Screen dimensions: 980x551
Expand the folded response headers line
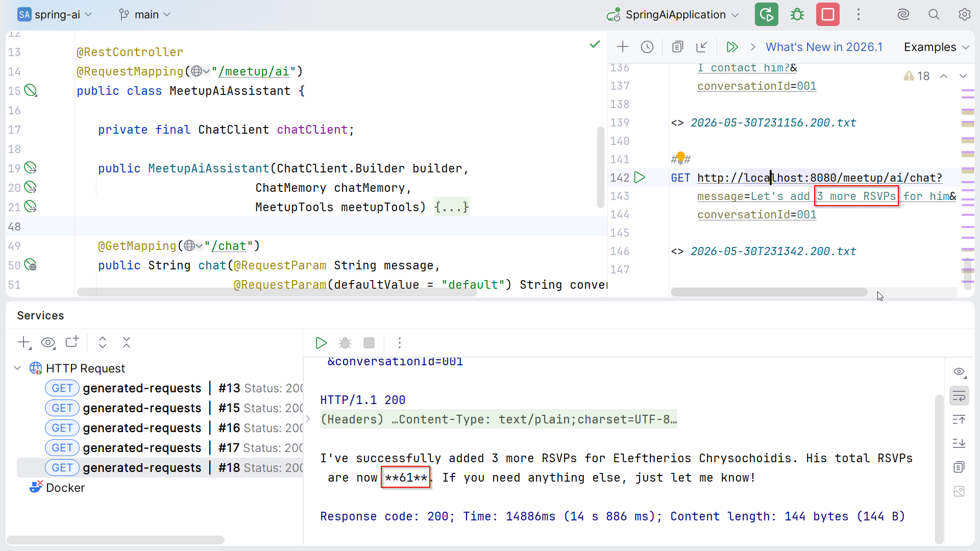pyautogui.click(x=308, y=419)
